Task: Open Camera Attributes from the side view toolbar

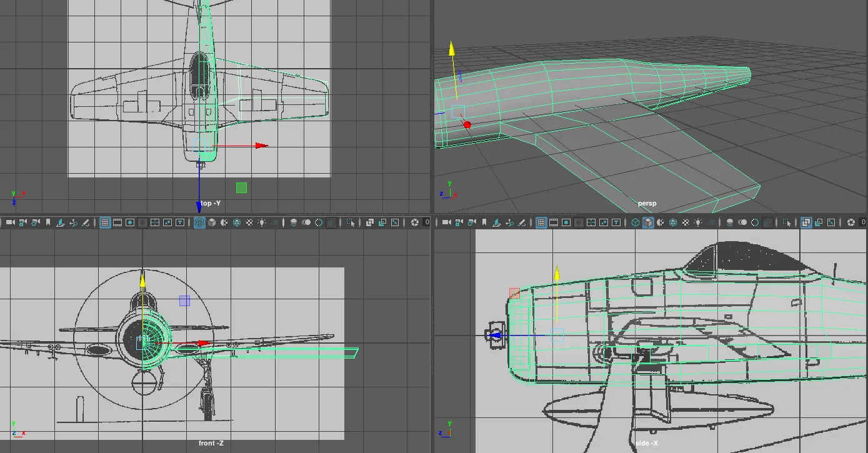Action: coord(472,222)
